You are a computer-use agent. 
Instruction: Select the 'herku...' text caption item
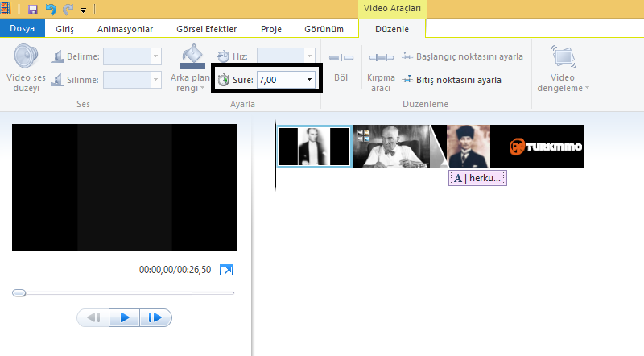(x=477, y=178)
